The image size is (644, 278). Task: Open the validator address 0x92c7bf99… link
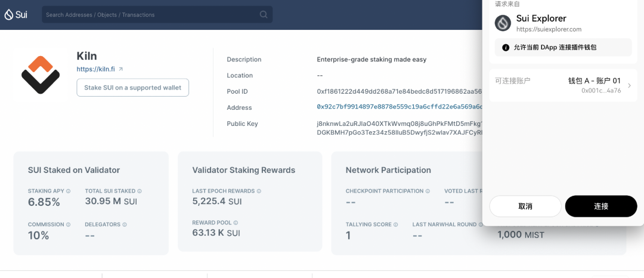coord(399,107)
